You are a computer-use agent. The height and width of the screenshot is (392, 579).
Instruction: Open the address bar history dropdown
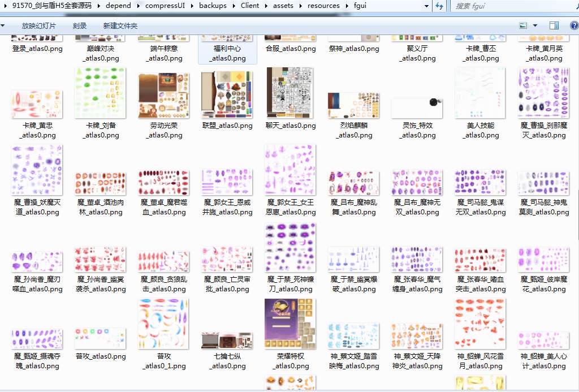coord(426,6)
